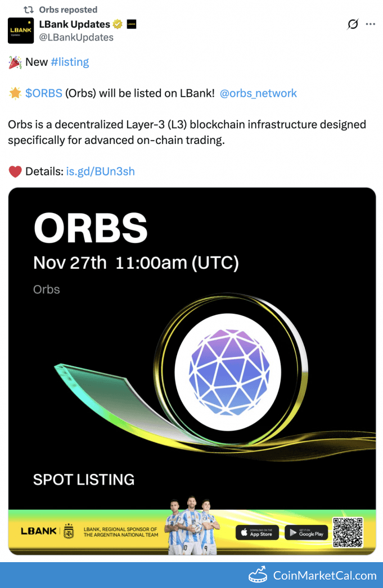383x588 pixels.
Task: Open the #listing hashtag
Action: 70,62
